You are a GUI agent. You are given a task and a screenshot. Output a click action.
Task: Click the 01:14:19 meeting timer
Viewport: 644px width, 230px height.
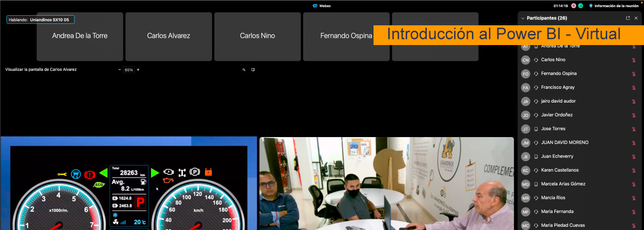pyautogui.click(x=560, y=6)
